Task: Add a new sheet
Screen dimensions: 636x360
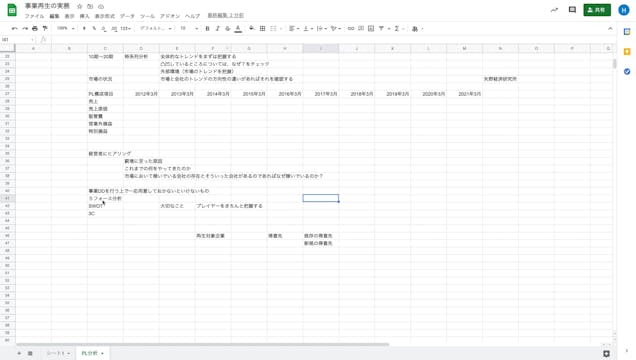Action: point(19,354)
